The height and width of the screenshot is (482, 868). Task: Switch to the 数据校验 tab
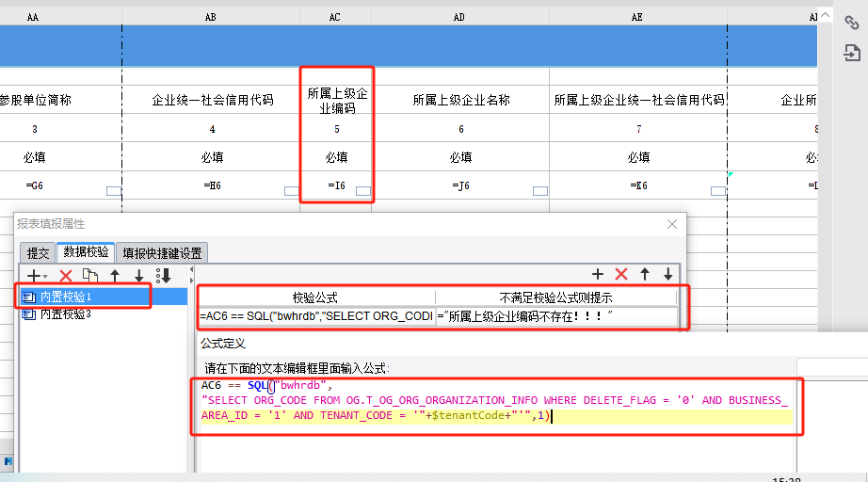[x=86, y=251]
